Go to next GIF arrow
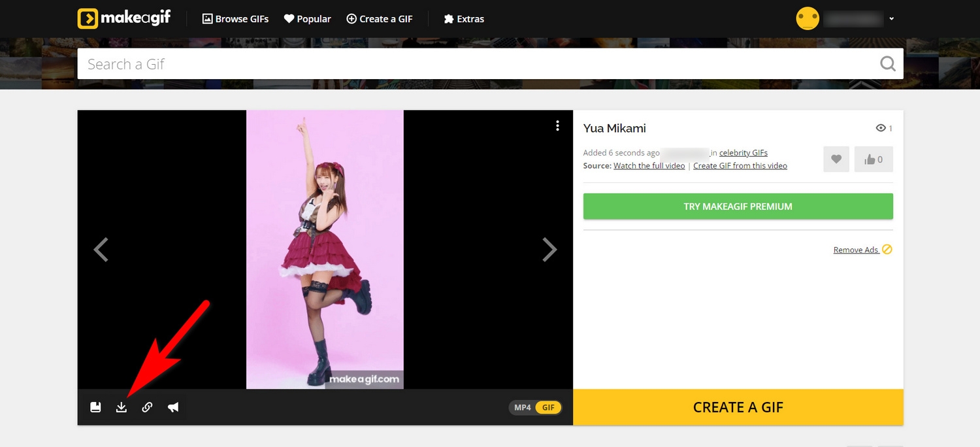The image size is (980, 447). (x=549, y=250)
